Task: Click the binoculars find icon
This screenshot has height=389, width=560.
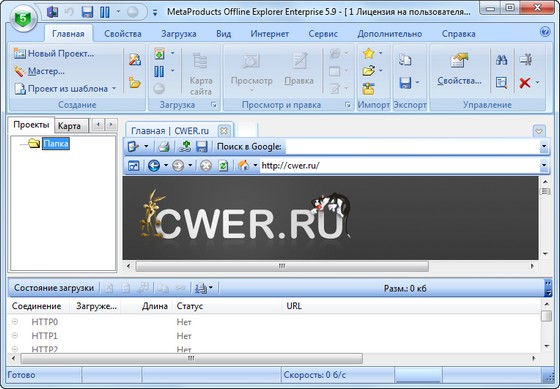Action: point(501,60)
